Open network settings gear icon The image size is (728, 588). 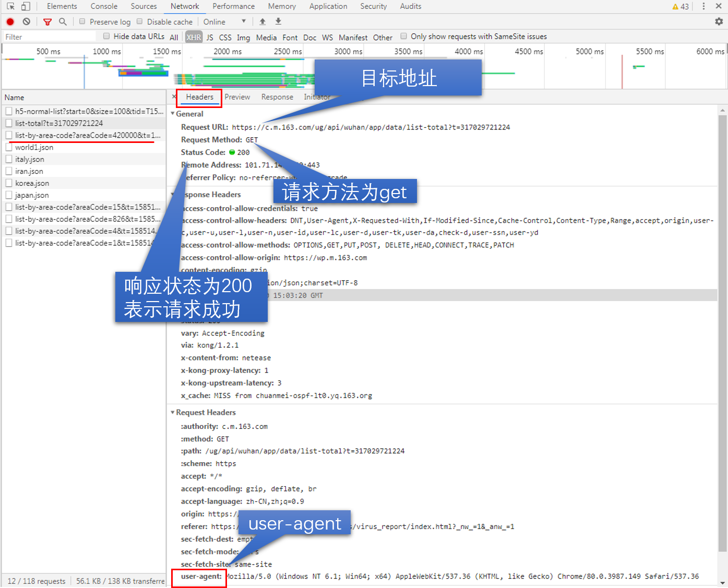719,21
